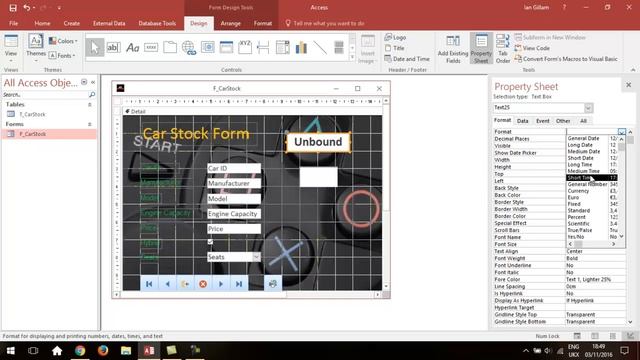The image size is (640, 360).
Task: Open the View button in the ribbon
Action: click(x=11, y=49)
